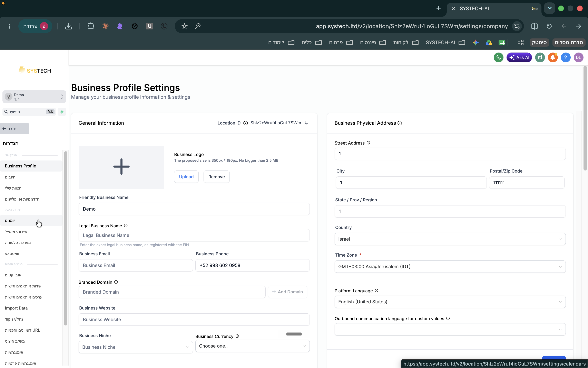Click the חזרה back button
This screenshot has width=588, height=368.
[x=14, y=129]
